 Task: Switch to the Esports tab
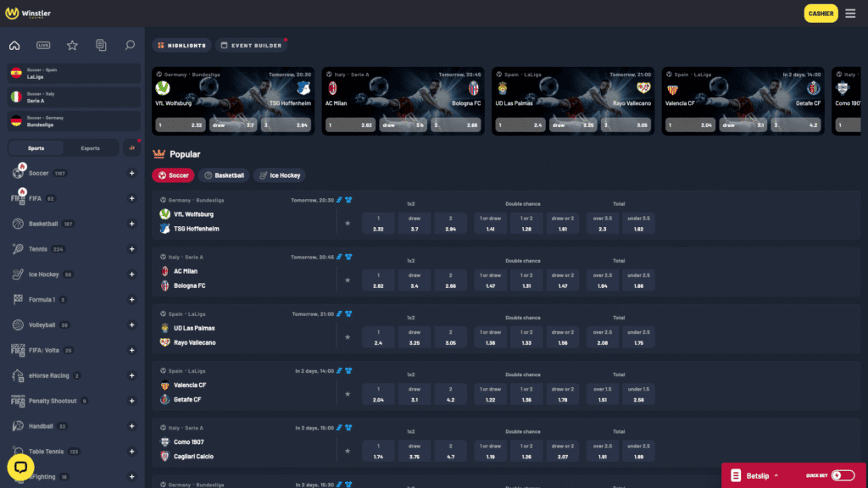click(x=90, y=147)
